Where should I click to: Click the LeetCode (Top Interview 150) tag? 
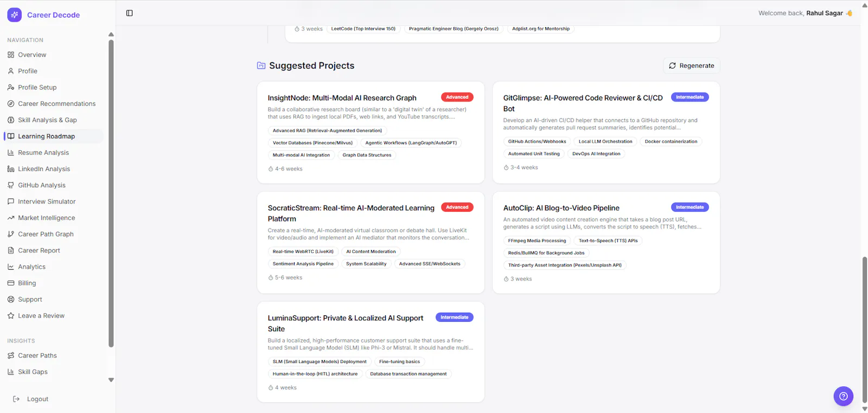(x=363, y=29)
